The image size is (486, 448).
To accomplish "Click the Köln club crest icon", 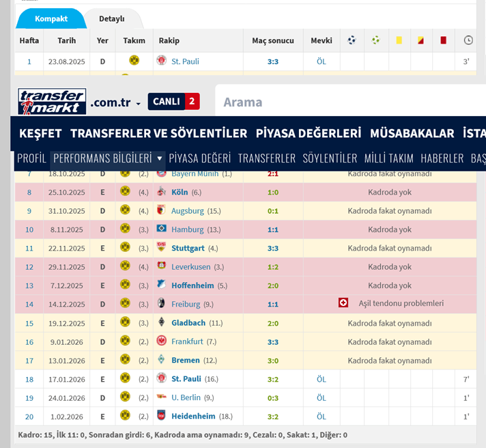I will 162,193.
